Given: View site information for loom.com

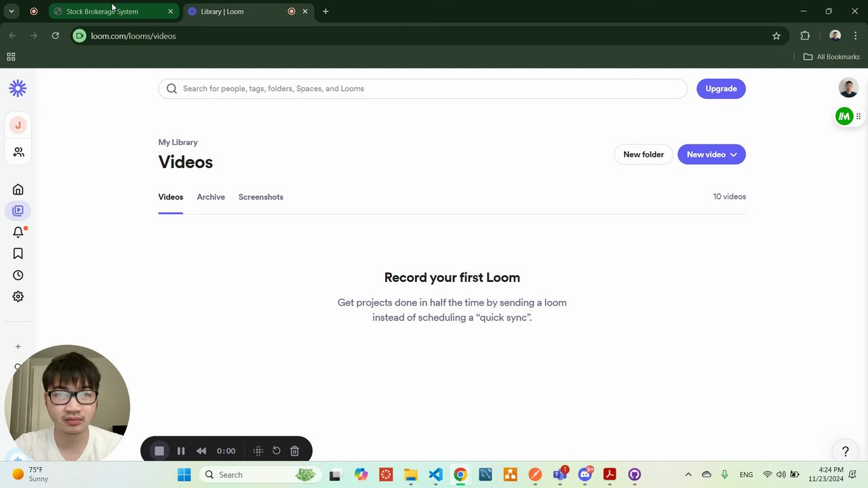Looking at the screenshot, I should click(80, 36).
